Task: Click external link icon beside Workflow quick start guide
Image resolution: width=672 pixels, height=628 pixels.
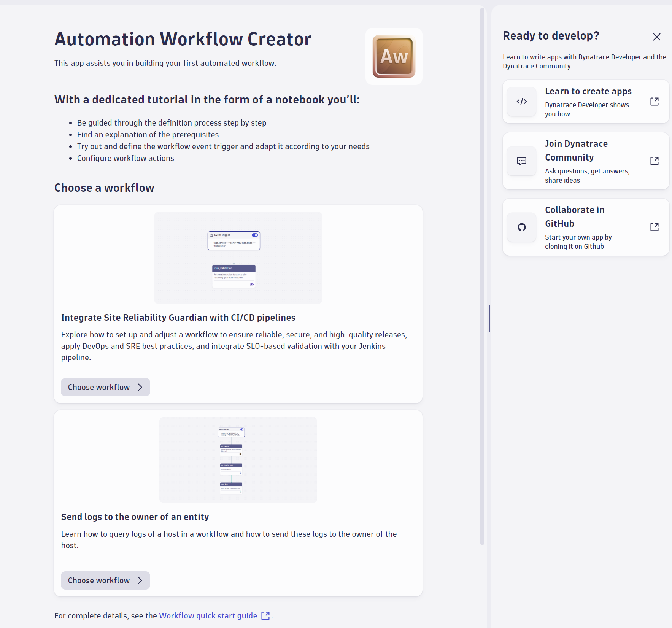Action: click(x=265, y=615)
